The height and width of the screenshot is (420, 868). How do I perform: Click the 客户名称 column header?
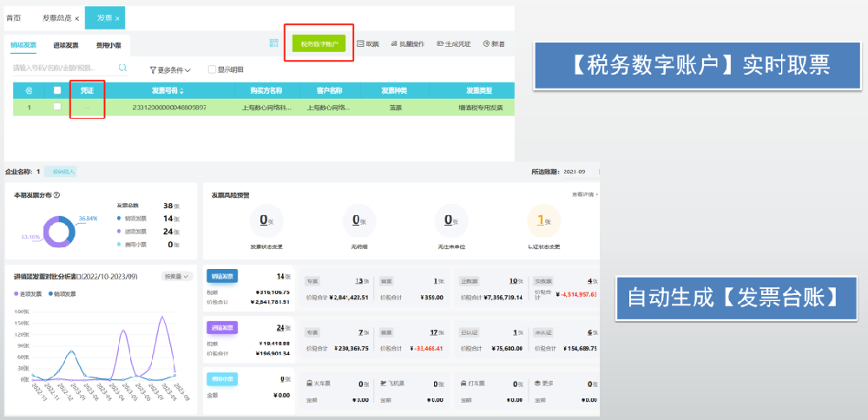tap(331, 91)
